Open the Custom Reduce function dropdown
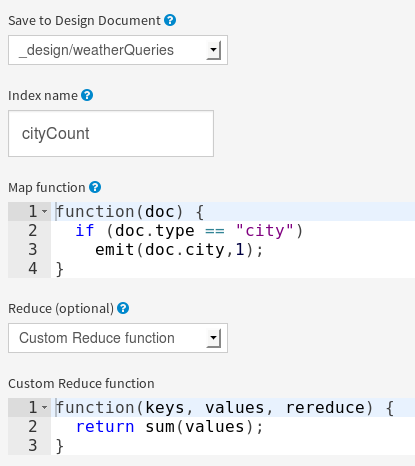The width and height of the screenshot is (415, 466). (x=118, y=338)
